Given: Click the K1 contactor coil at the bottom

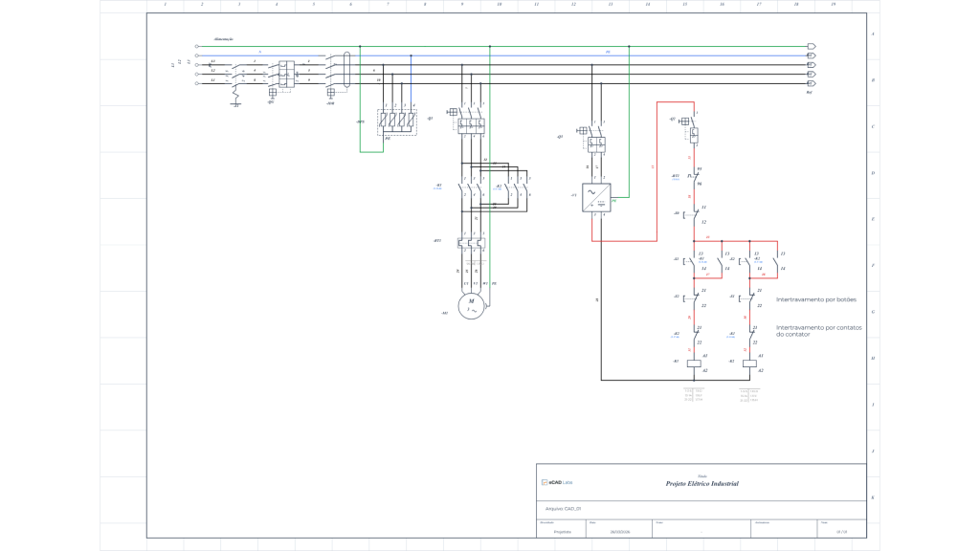Looking at the screenshot, I should point(693,364).
